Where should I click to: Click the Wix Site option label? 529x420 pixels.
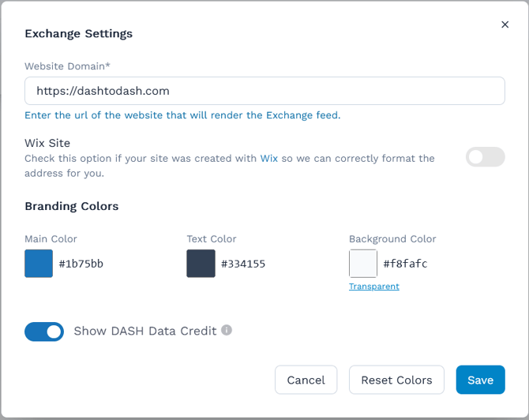[x=47, y=143]
